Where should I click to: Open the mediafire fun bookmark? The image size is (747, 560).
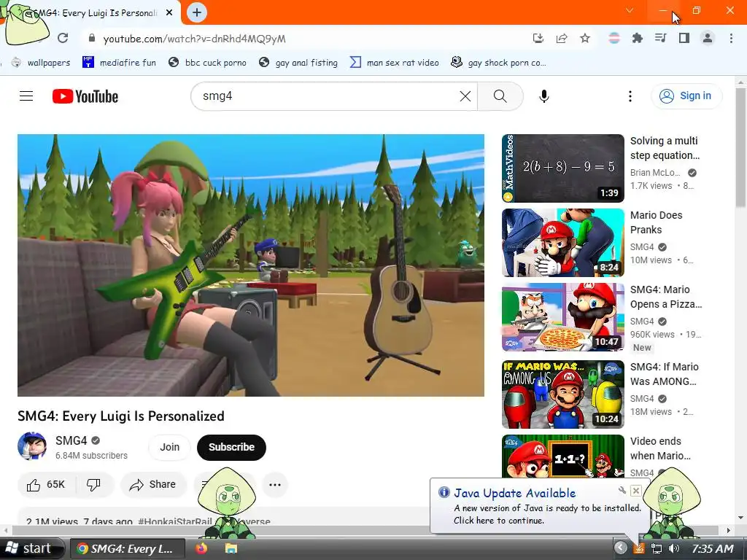119,63
